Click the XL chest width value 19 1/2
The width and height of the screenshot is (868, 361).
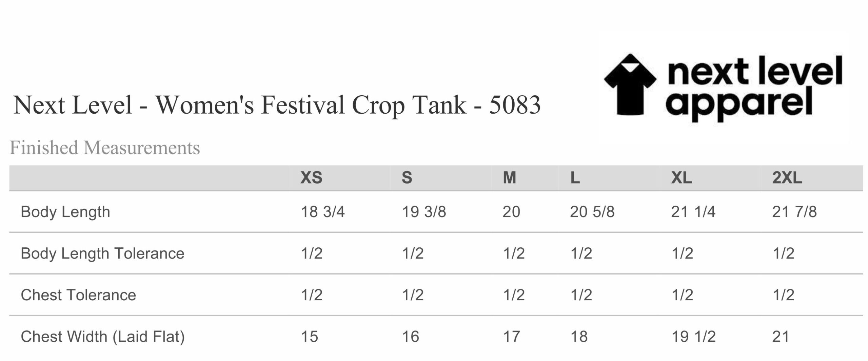(x=693, y=337)
